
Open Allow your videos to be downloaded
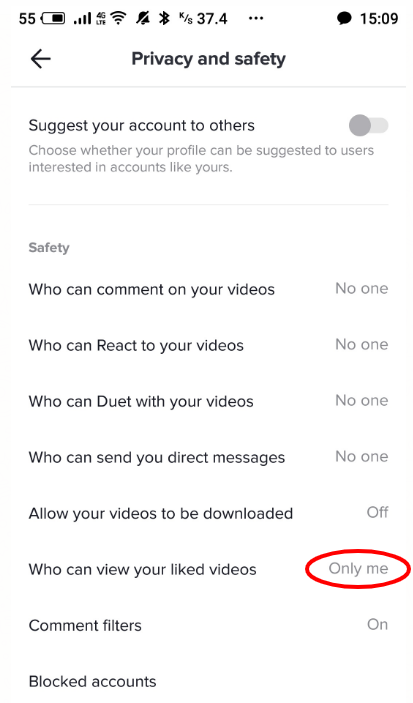(208, 513)
